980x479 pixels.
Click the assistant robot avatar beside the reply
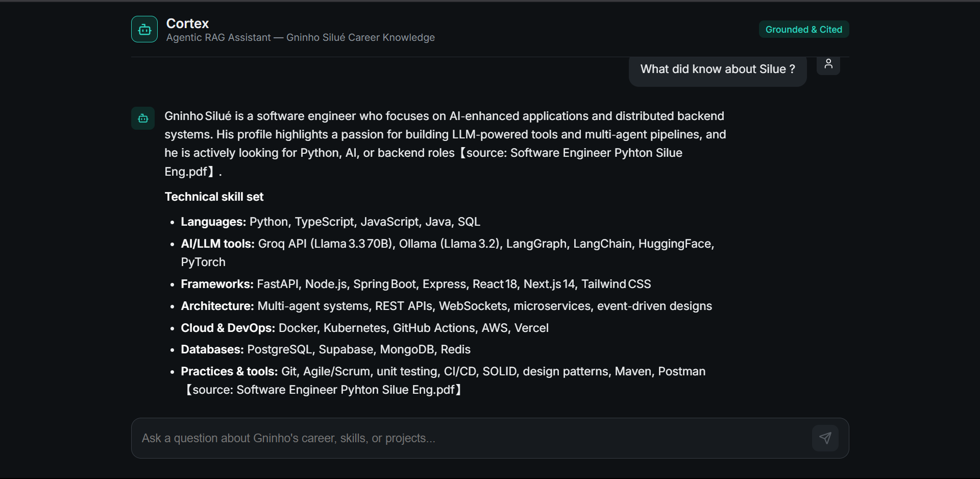pos(143,118)
